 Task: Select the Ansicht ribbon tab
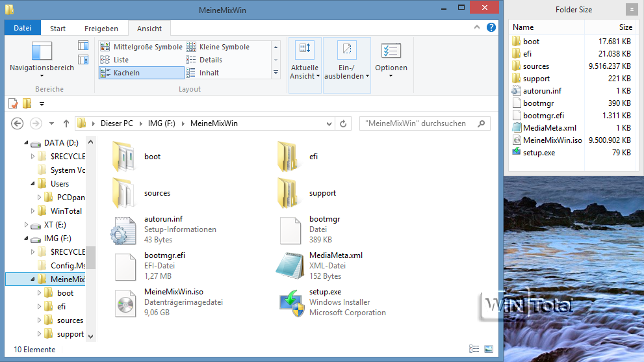149,29
